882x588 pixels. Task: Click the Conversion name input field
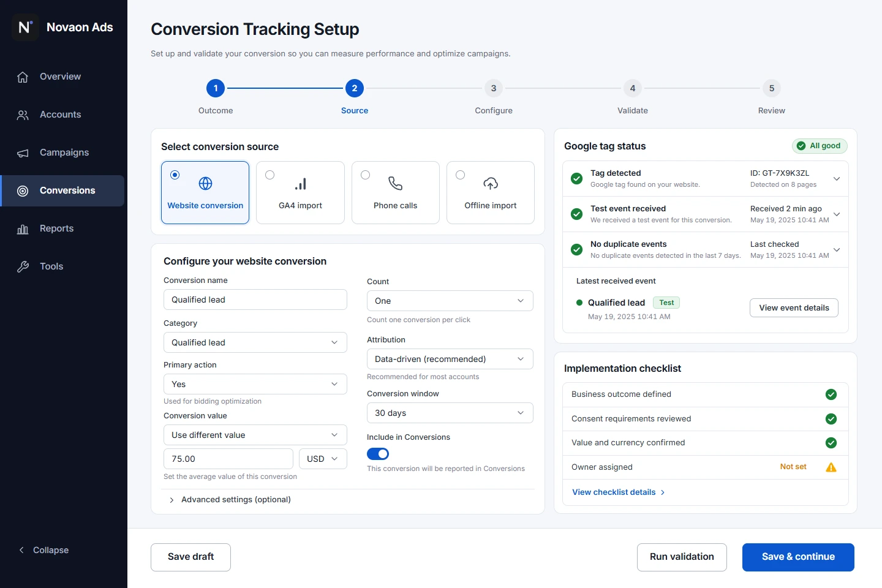point(255,300)
